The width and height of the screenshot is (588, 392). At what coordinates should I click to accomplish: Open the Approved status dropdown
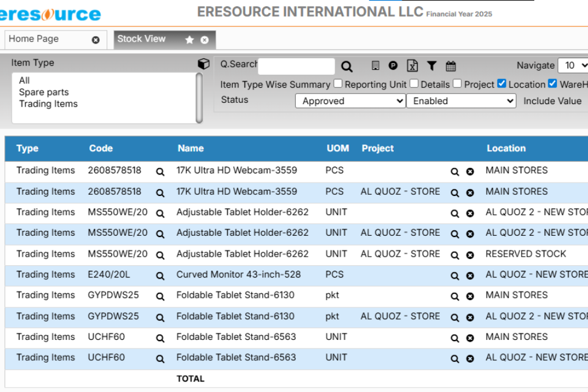coord(350,101)
